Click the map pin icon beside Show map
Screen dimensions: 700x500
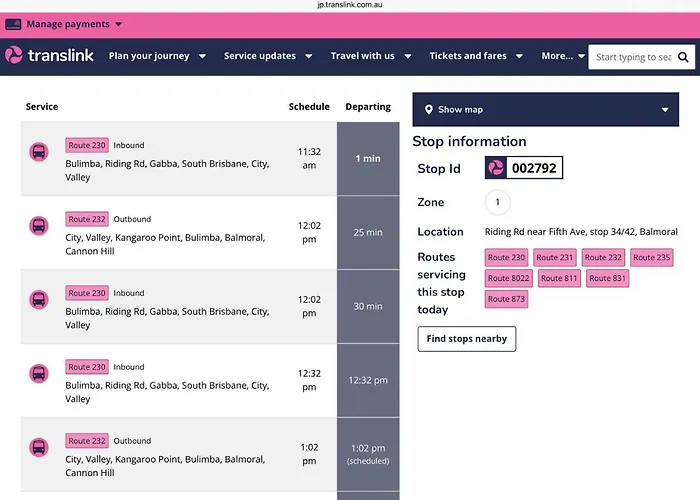pos(428,110)
